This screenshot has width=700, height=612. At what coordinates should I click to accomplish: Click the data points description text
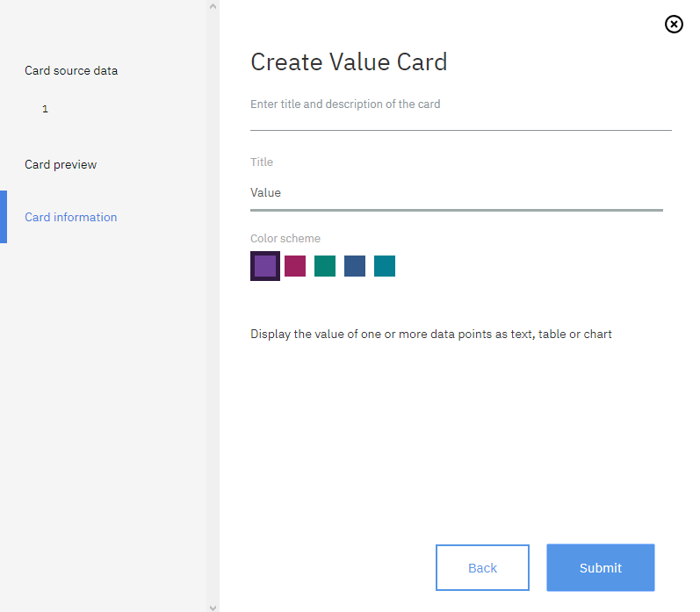(x=430, y=334)
